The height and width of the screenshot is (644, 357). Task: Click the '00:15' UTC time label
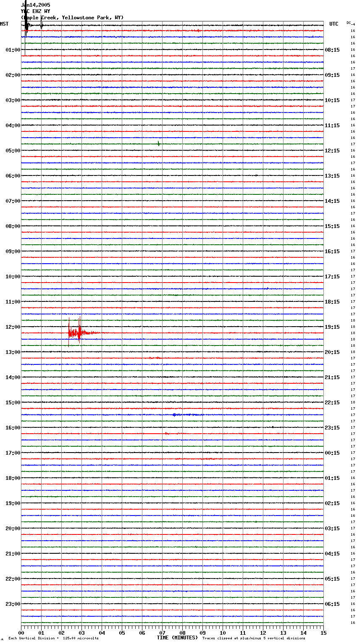click(x=332, y=453)
